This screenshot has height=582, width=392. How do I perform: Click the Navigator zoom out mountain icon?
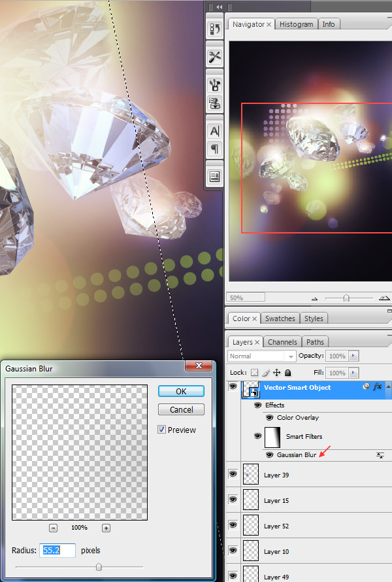pyautogui.click(x=315, y=298)
